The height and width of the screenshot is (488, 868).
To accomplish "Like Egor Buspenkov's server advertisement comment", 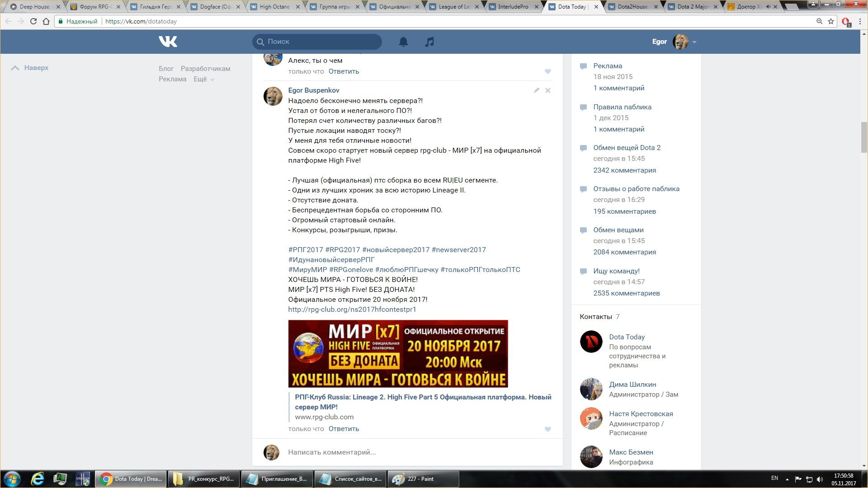I will point(548,429).
